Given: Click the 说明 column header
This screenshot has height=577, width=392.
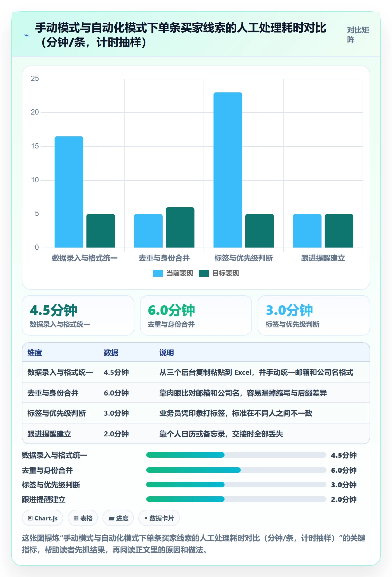Looking at the screenshot, I should point(167,353).
